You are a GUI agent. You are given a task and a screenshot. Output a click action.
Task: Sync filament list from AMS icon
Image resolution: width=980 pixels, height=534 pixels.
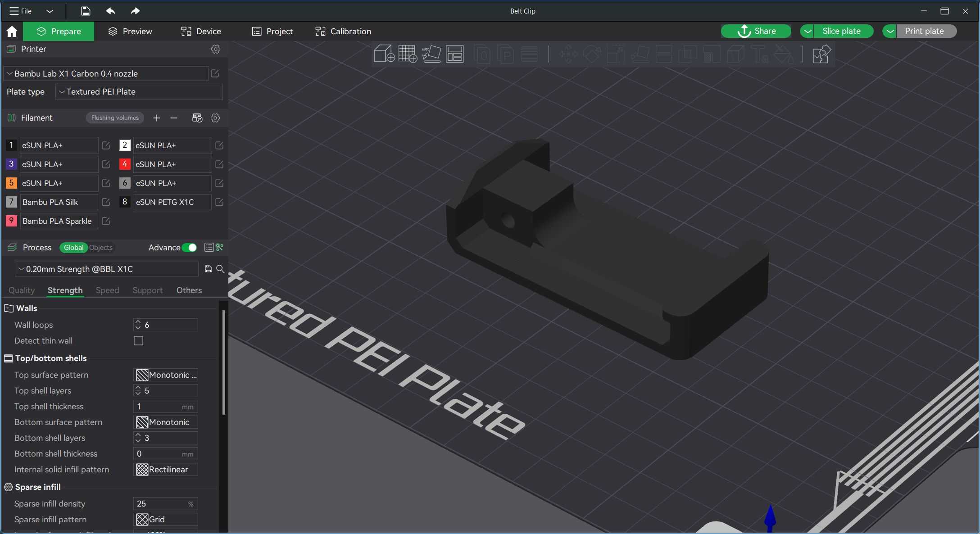click(x=197, y=118)
